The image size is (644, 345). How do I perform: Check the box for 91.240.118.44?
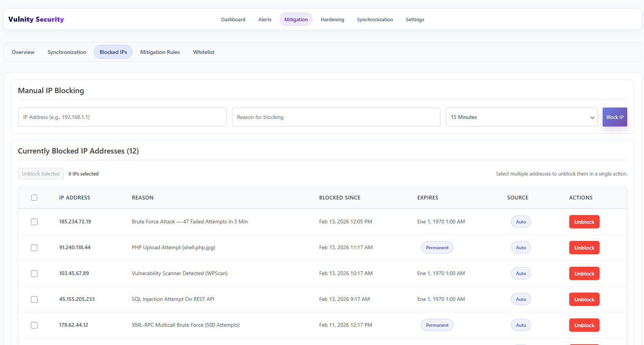34,248
